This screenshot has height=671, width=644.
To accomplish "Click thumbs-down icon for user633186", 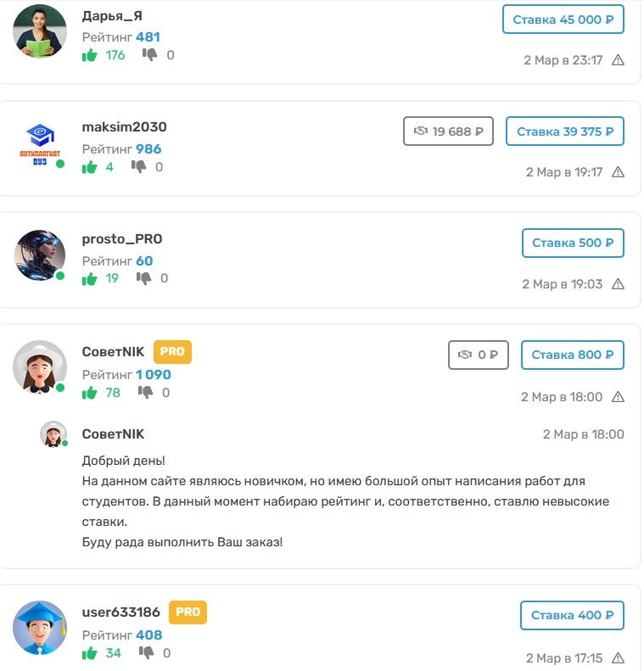I will tap(146, 652).
